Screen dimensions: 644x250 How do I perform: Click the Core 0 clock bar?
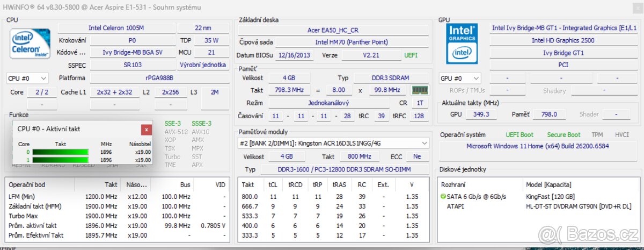click(61, 153)
